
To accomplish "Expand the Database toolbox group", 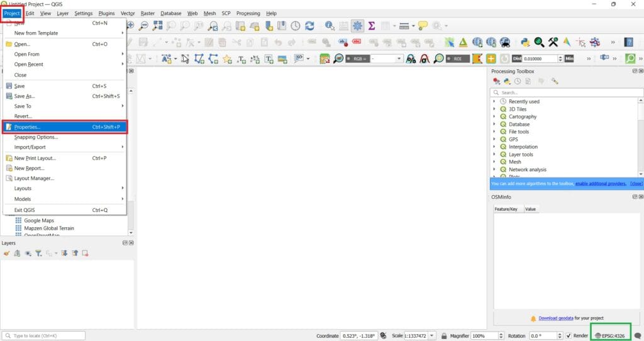I will [494, 124].
